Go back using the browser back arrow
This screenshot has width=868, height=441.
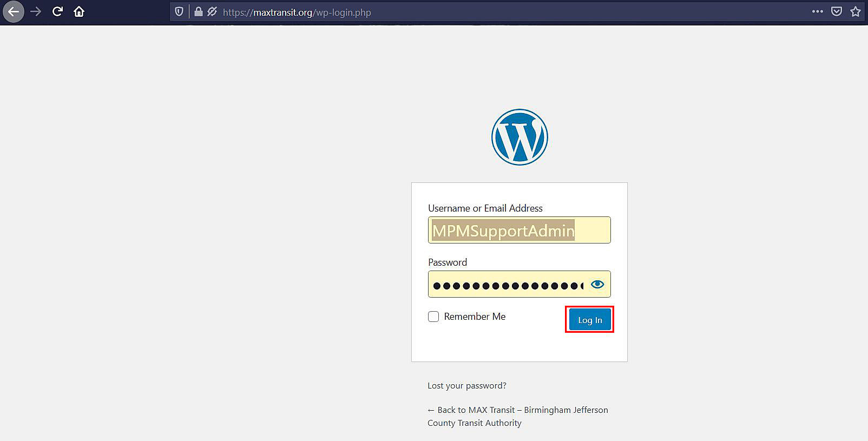tap(14, 11)
